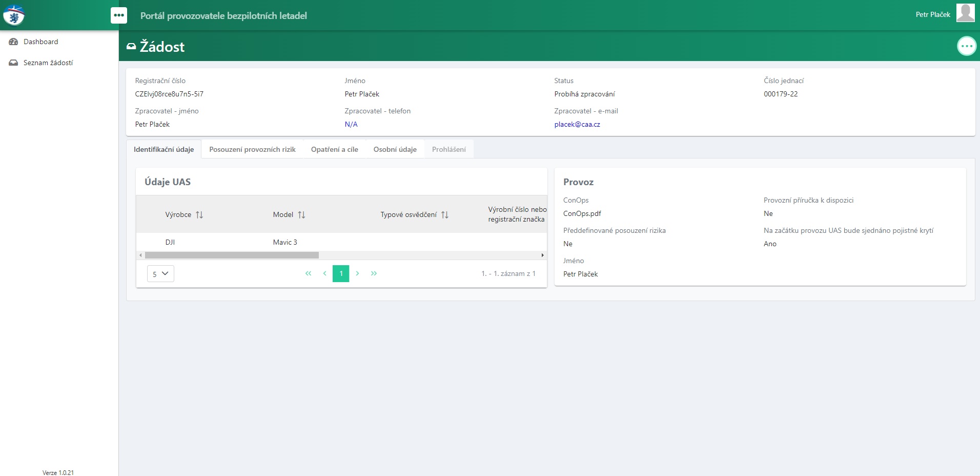The height and width of the screenshot is (476, 980).
Task: Click the Provoz panel heading
Action: coord(578,182)
